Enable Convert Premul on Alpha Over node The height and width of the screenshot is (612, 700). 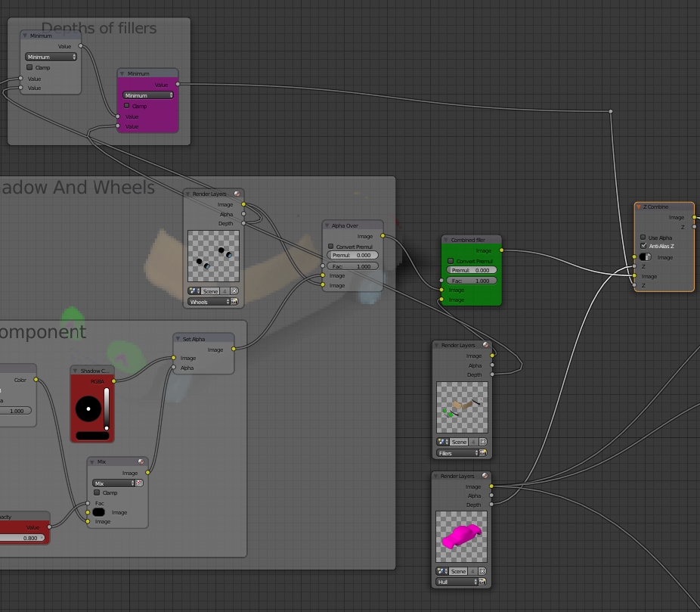click(330, 247)
